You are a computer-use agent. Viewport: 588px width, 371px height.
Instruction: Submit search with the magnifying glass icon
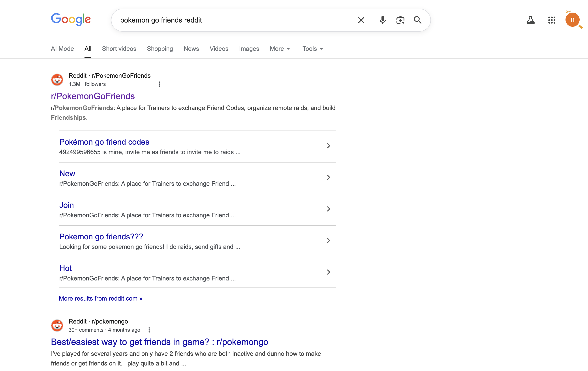(418, 20)
